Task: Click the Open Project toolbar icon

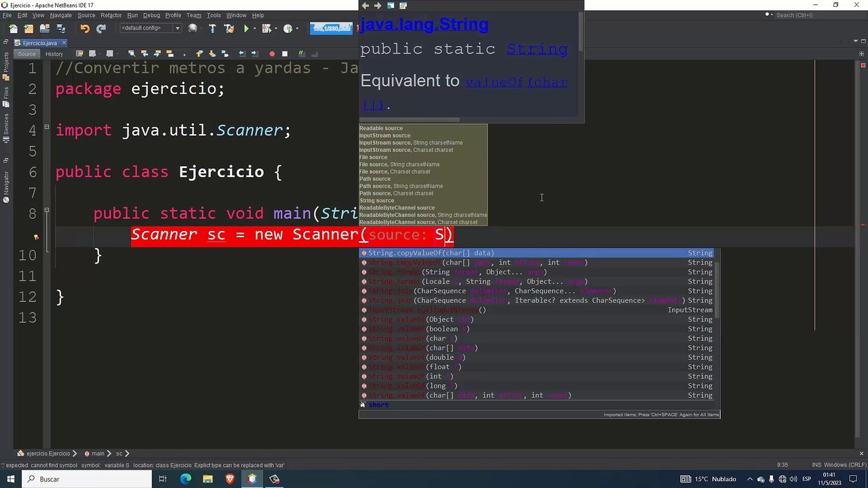Action: [x=45, y=28]
